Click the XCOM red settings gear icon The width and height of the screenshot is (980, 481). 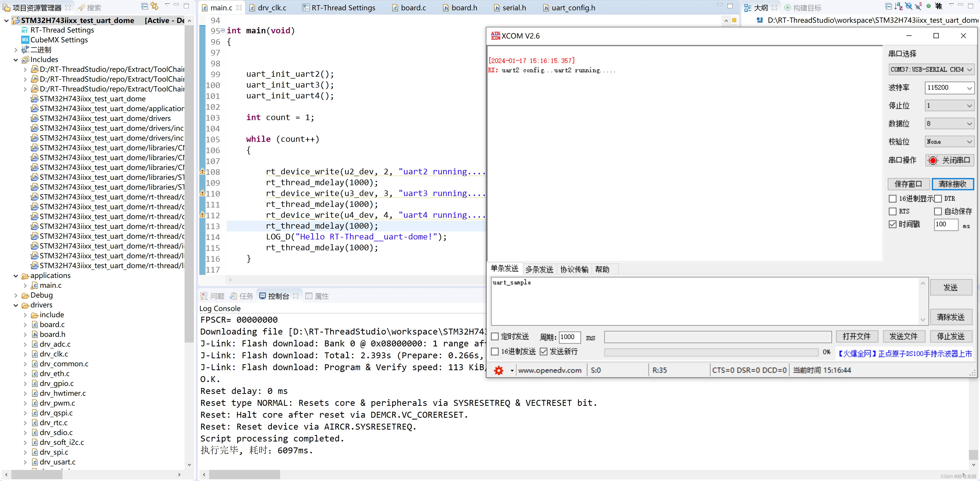tap(498, 370)
